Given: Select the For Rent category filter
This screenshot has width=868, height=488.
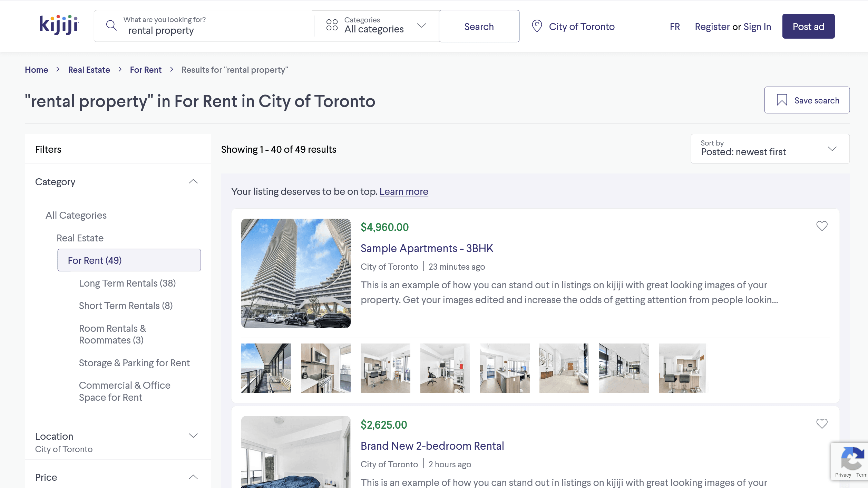Looking at the screenshot, I should pos(95,260).
